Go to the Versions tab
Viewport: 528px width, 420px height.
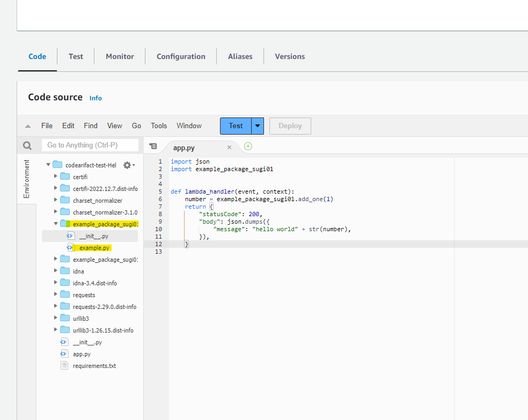click(290, 56)
